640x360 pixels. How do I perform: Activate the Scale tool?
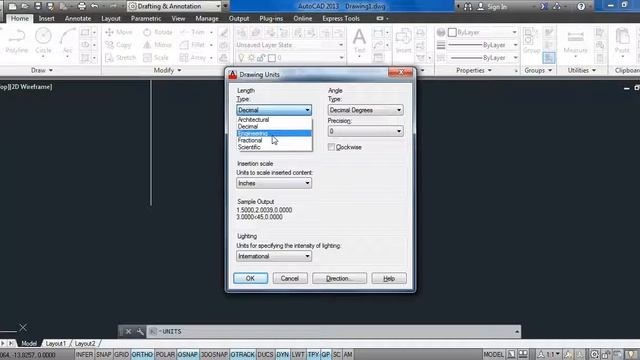(156, 58)
